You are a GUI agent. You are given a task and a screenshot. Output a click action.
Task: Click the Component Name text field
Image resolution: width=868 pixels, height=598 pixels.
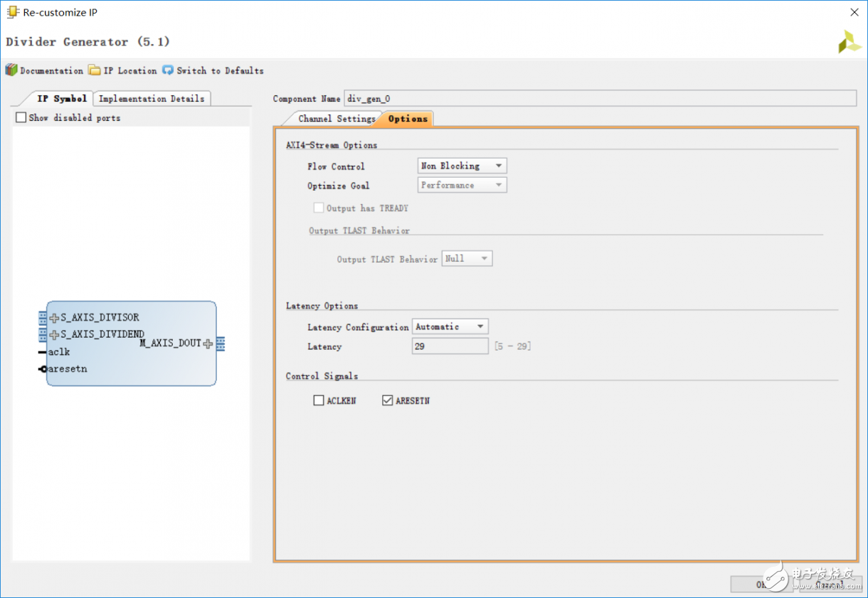pyautogui.click(x=600, y=99)
